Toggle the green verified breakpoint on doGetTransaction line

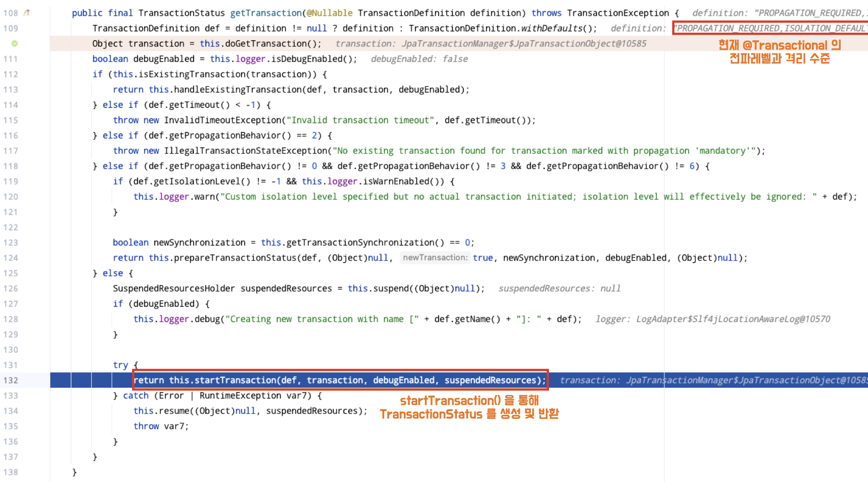[14, 44]
